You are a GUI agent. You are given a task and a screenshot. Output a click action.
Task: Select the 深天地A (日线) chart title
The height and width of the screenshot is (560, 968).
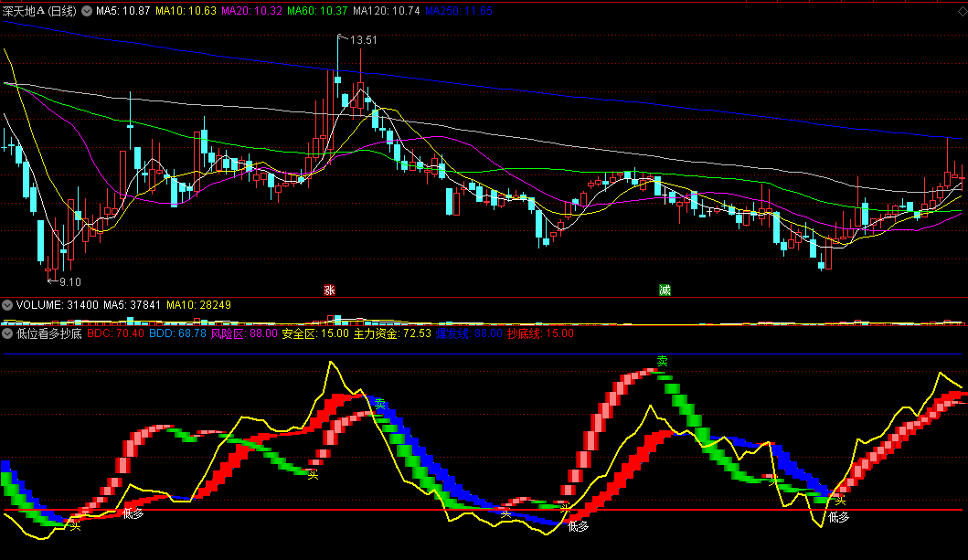(40, 11)
